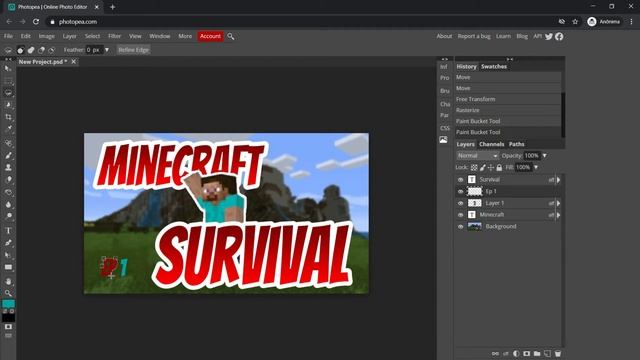Hide the Background layer
640x360 pixels.
pyautogui.click(x=460, y=227)
